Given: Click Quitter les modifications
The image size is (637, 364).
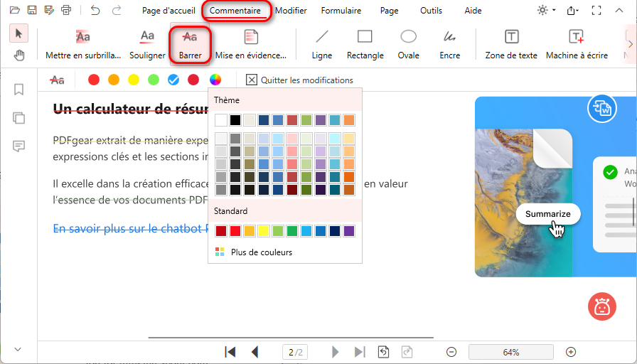Looking at the screenshot, I should coord(299,80).
